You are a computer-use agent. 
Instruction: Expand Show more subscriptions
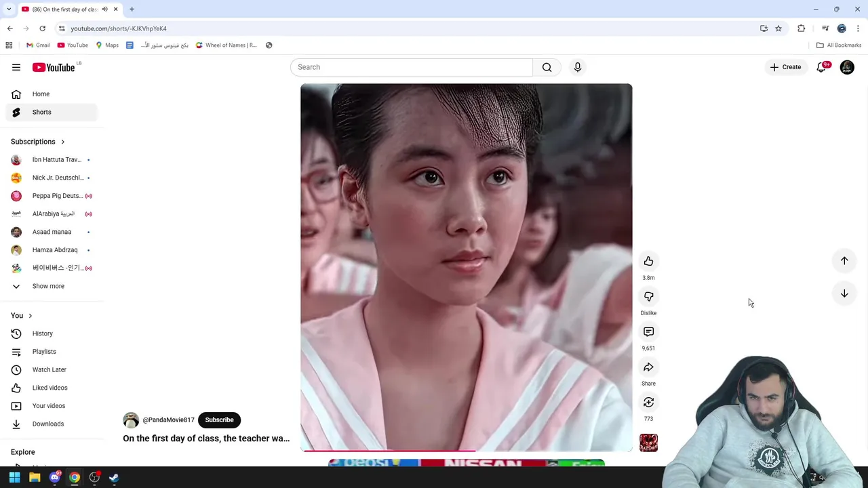coord(52,286)
